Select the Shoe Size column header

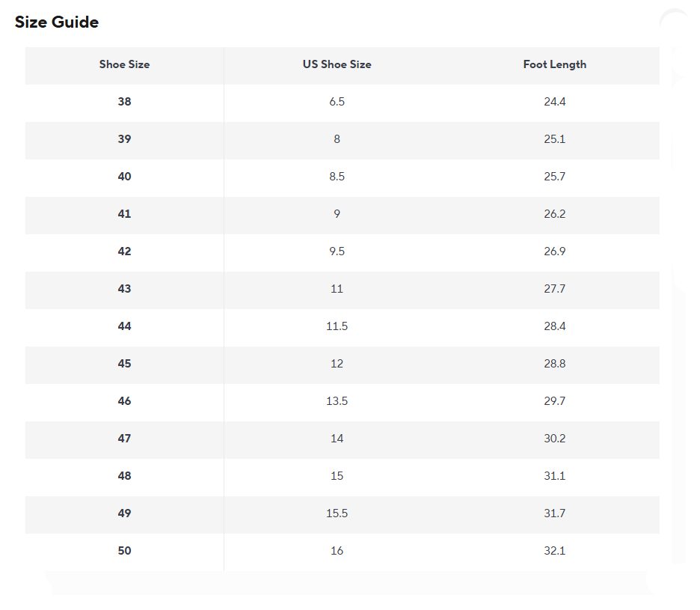(x=125, y=64)
